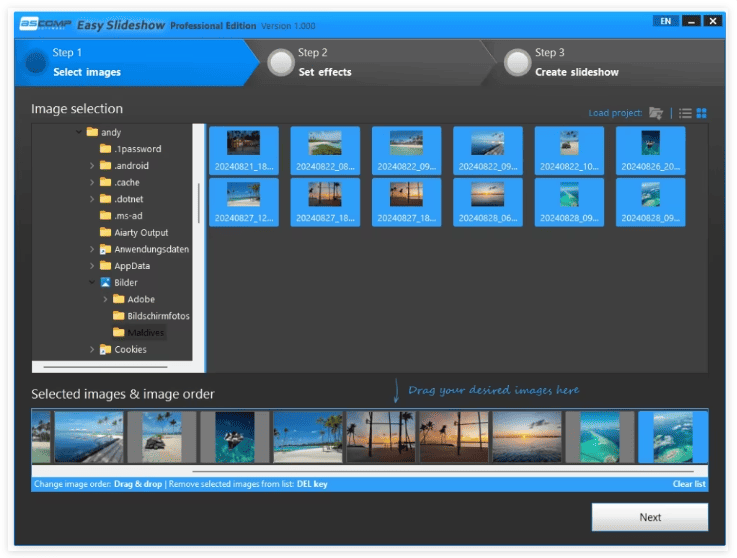
Task: Select the underwater diver image in strip
Action: click(235, 437)
